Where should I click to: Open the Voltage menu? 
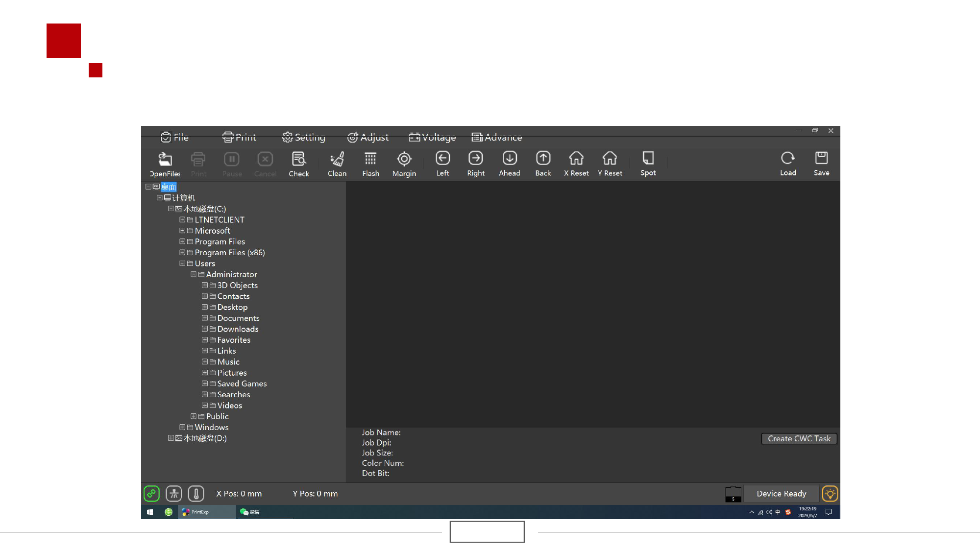(x=432, y=137)
